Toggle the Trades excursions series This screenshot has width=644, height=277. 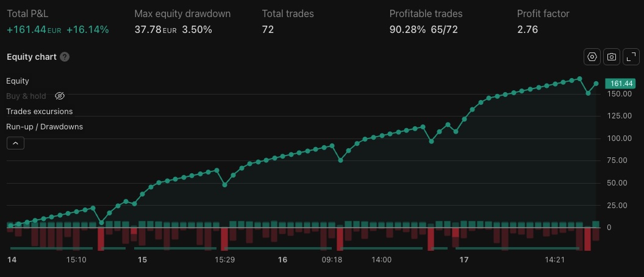tap(39, 111)
